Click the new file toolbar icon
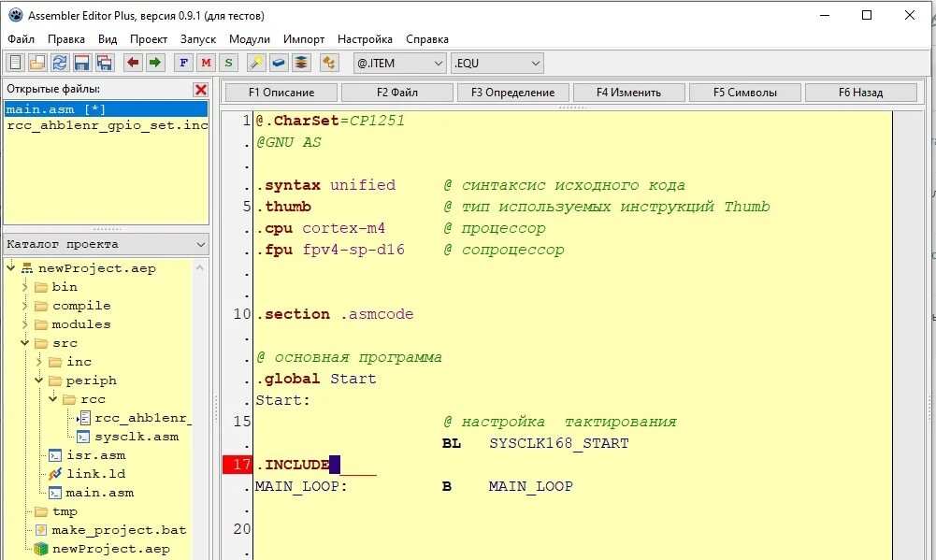 point(15,63)
